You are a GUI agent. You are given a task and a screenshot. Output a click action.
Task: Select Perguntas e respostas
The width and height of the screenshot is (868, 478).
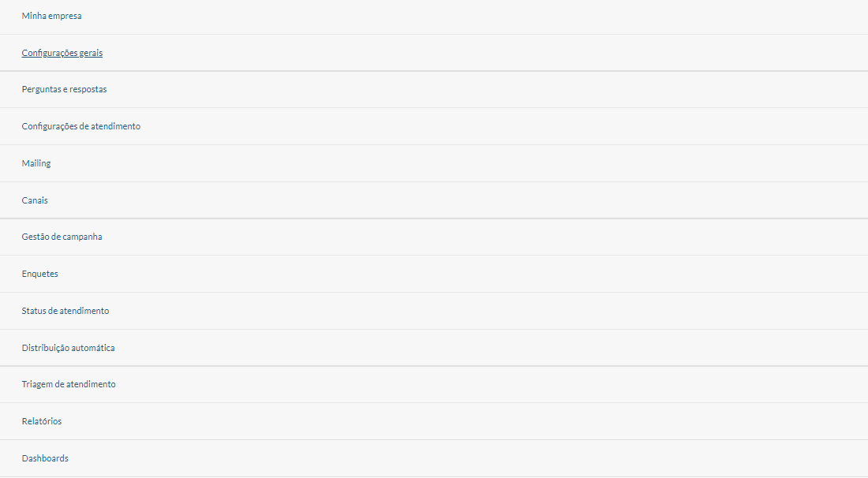434,90
